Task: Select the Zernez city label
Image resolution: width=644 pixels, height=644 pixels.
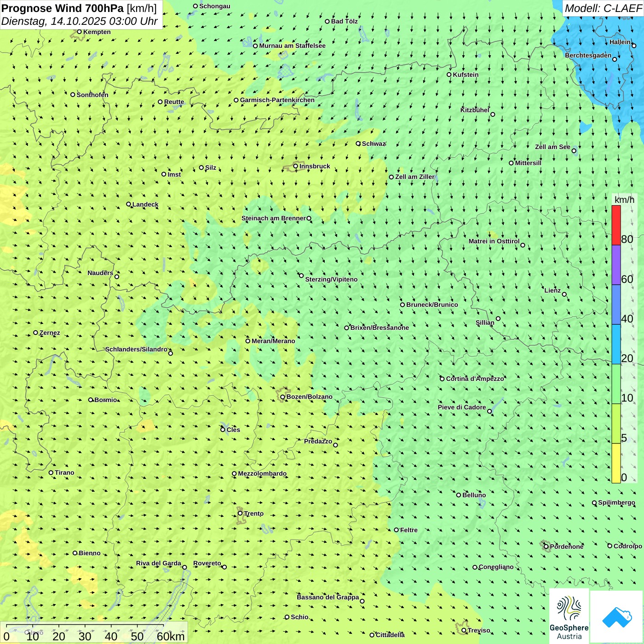Action: [50, 333]
